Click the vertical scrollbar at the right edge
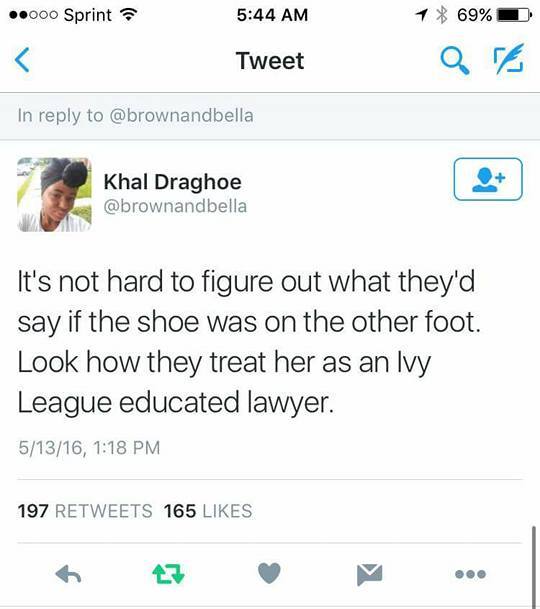Viewport: 540px width, 609px height. click(x=533, y=566)
